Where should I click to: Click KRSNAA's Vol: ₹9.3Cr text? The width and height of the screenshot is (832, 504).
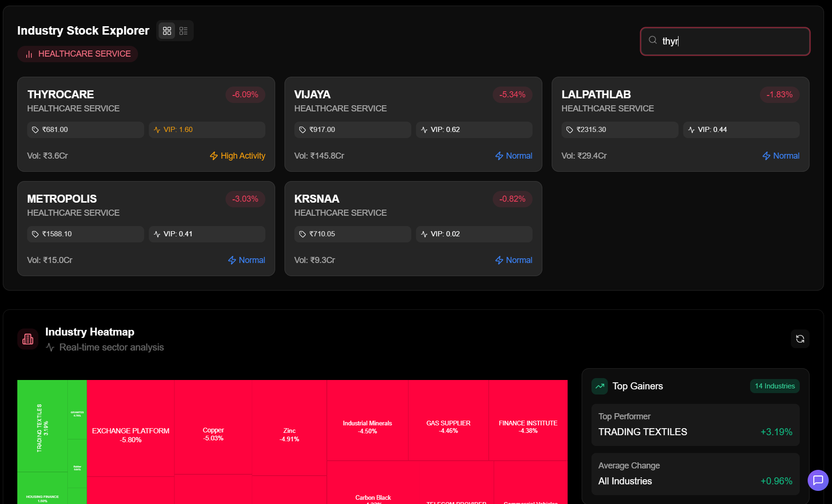click(314, 260)
